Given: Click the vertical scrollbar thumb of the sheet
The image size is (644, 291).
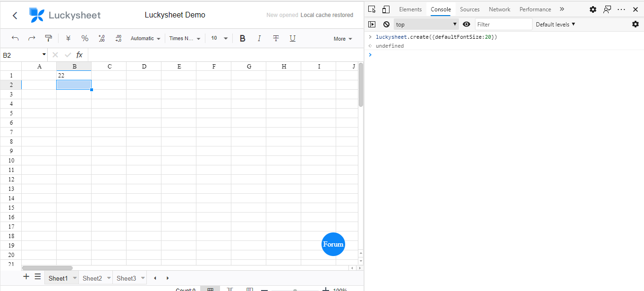Looking at the screenshot, I should click(361, 85).
